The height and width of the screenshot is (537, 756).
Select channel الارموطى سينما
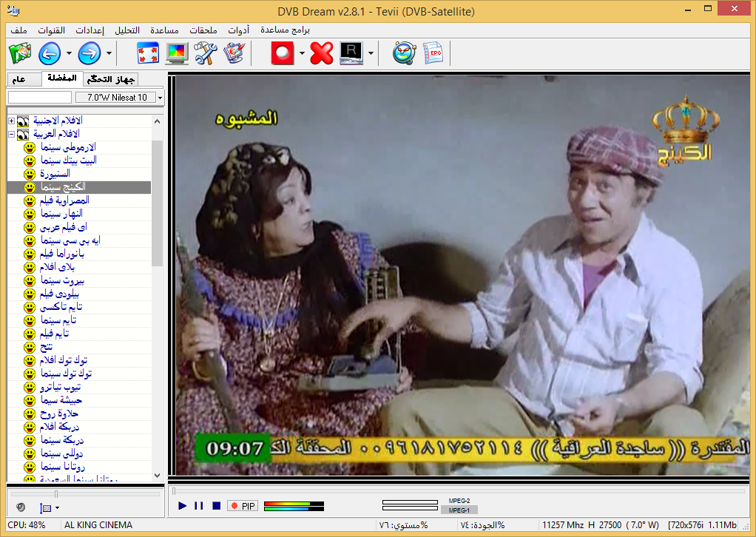click(x=68, y=147)
